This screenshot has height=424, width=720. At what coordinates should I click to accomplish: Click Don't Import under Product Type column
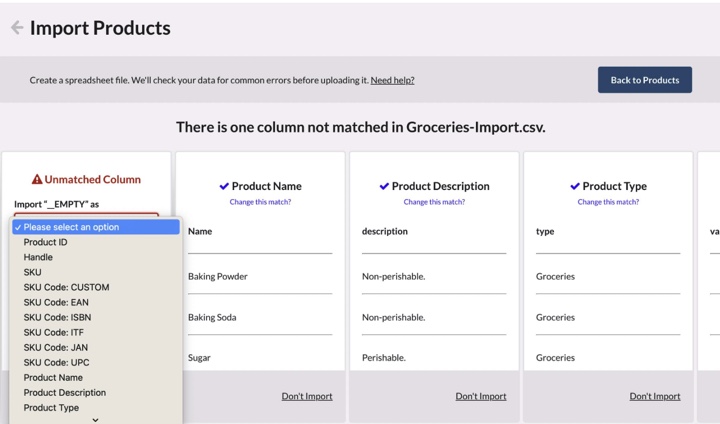click(x=655, y=396)
